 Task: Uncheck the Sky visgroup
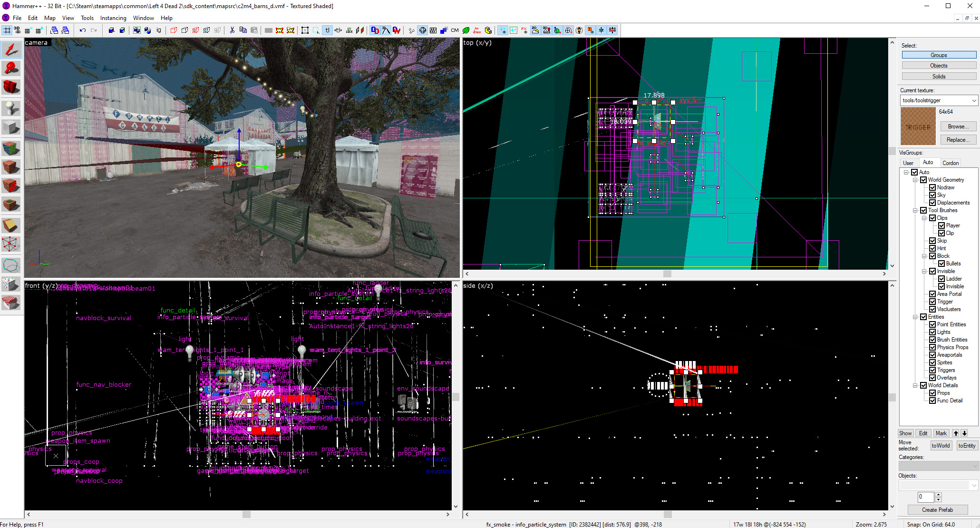tap(932, 195)
